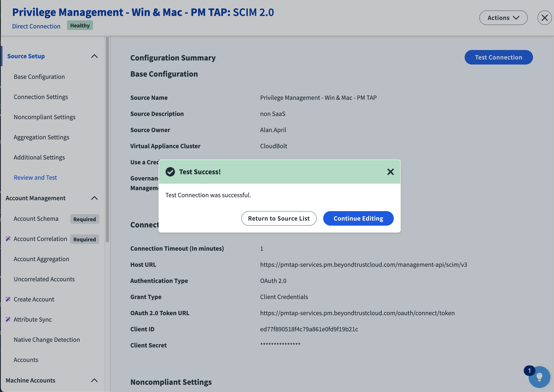Run Test Connection

499,57
